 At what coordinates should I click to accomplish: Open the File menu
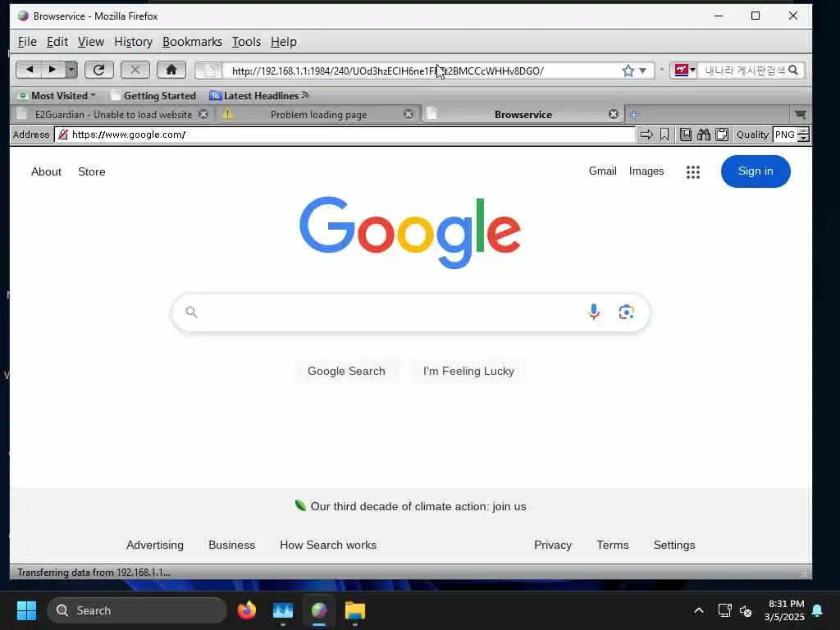point(27,42)
